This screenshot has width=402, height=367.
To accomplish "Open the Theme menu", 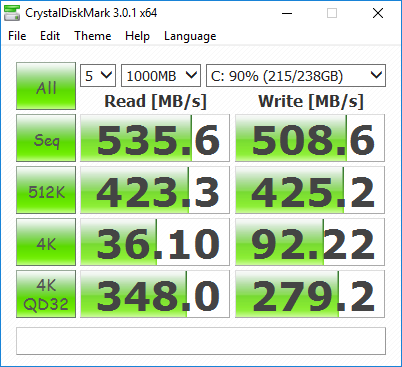I will click(x=93, y=36).
